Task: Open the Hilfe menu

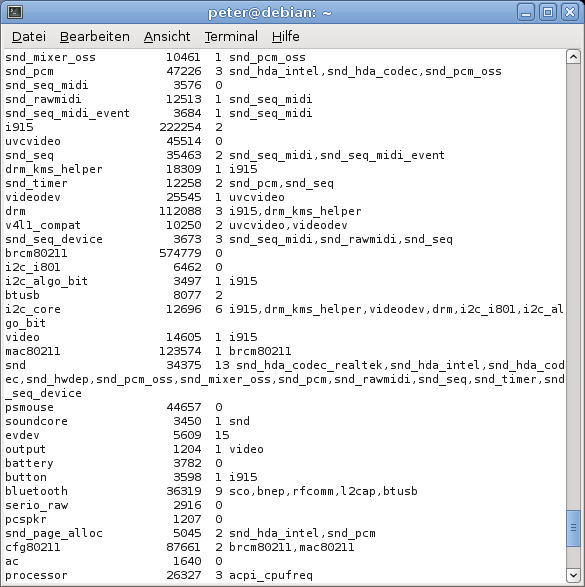Action: pyautogui.click(x=286, y=37)
